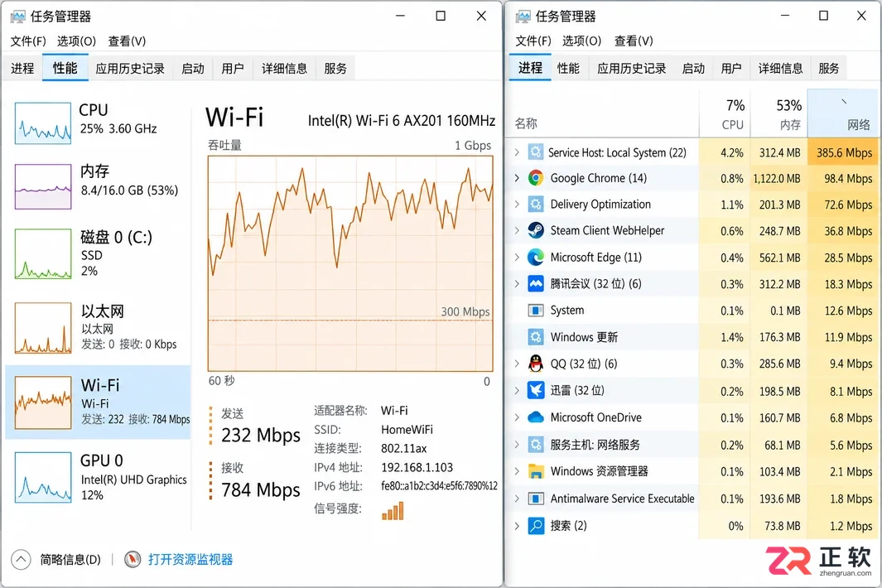
Task: Click the 784 Mbps receive value
Action: coord(260,490)
